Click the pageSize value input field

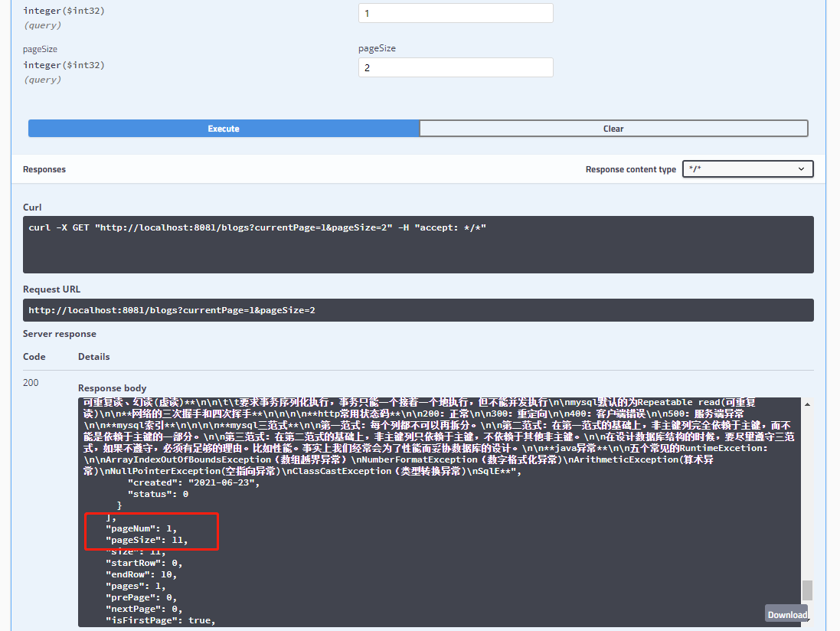[x=455, y=67]
